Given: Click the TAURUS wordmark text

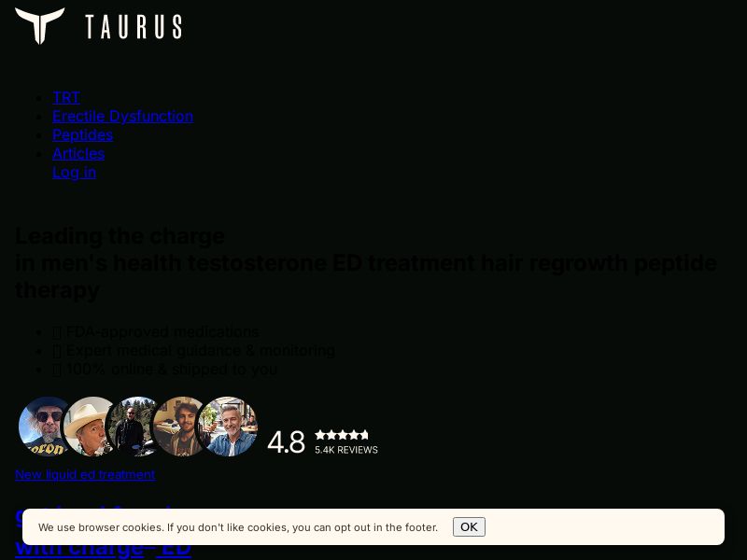Looking at the screenshot, I should point(134,27).
